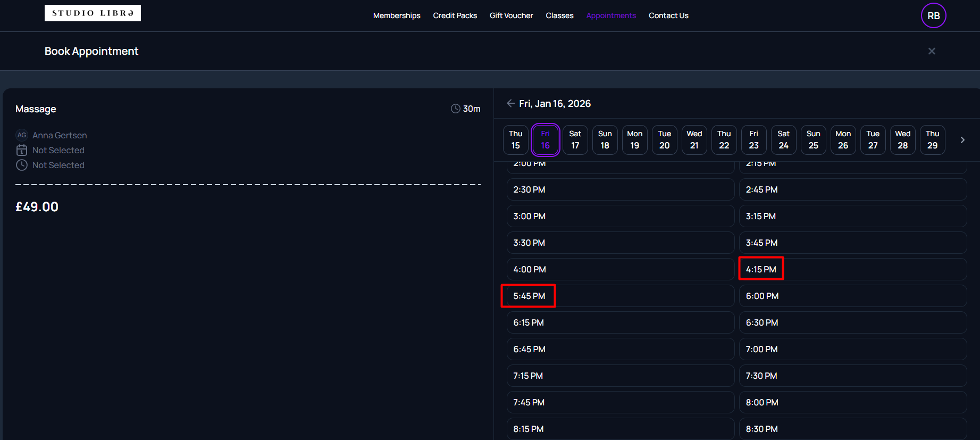The image size is (980, 440).
Task: Pick the 8:30 PM time slot
Action: pos(853,429)
